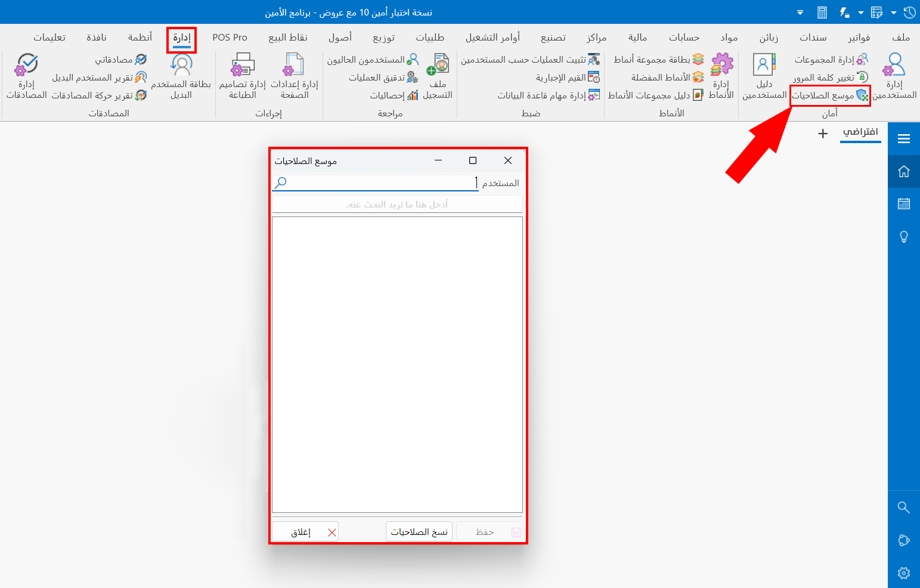Select the home icon in the right sidebar
Viewport: 920px width, 588px height.
click(x=903, y=171)
